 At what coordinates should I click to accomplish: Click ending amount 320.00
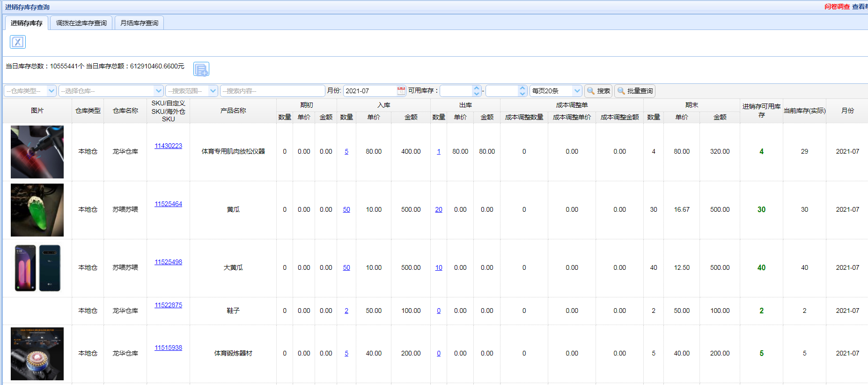(720, 151)
